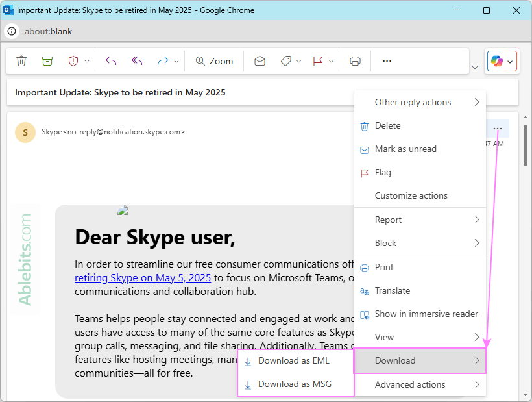This screenshot has height=402, width=532.
Task: Click the Reply all icon
Action: tap(137, 61)
